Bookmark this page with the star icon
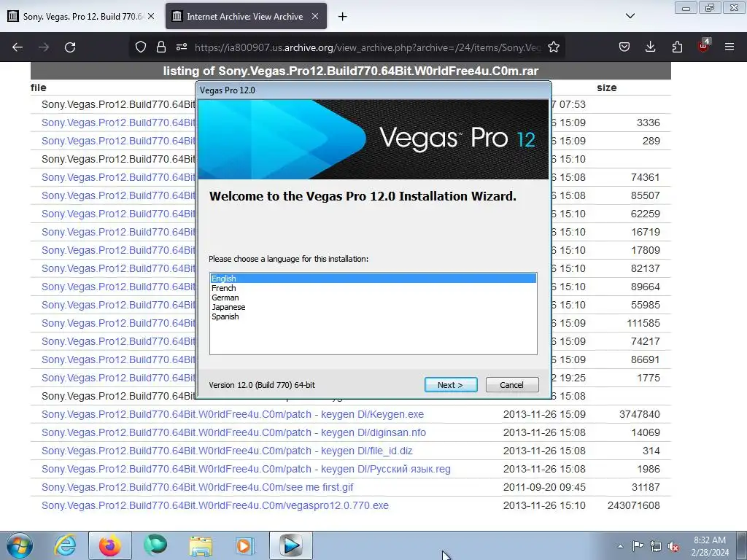This screenshot has height=560, width=747. (x=553, y=47)
